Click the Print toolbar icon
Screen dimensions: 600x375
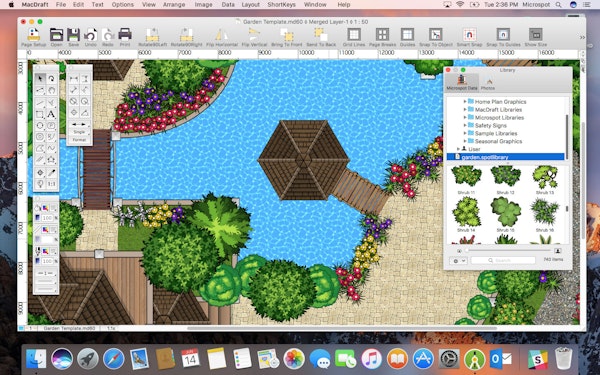point(125,35)
